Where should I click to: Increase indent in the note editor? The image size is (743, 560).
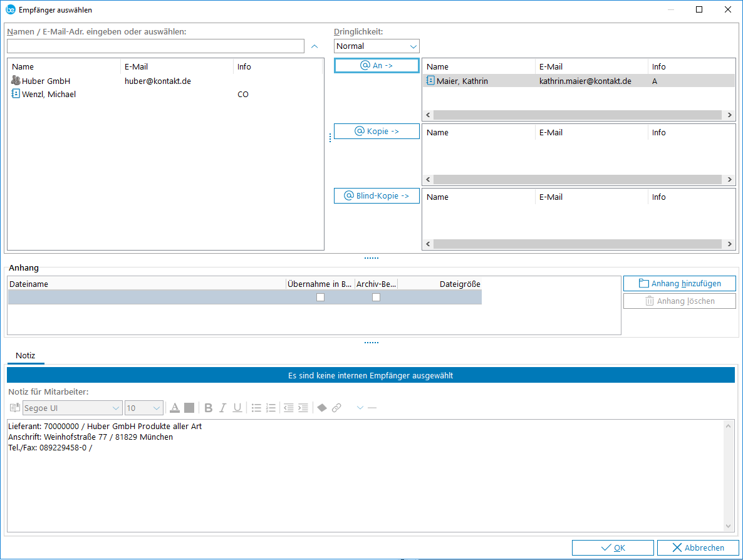click(303, 408)
